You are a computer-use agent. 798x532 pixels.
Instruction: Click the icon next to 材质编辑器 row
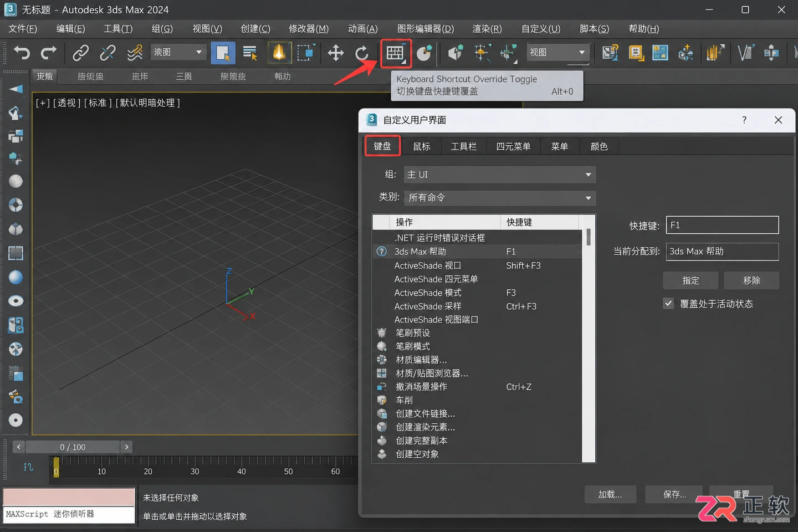[x=382, y=360]
